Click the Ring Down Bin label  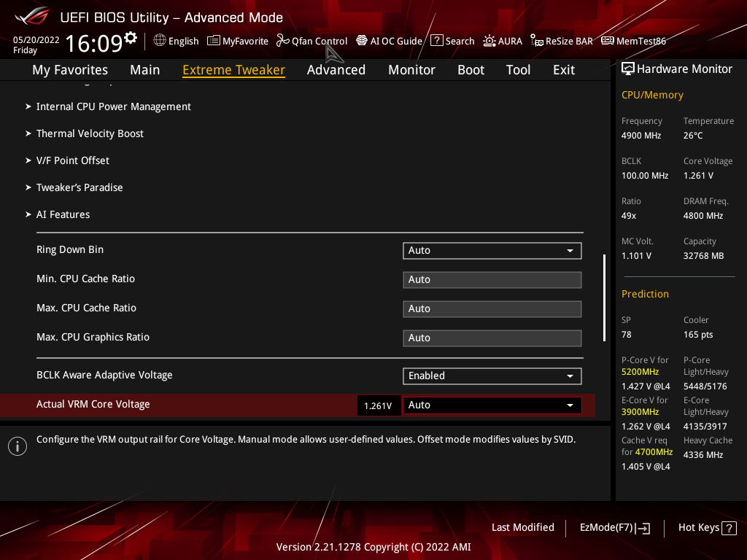pyautogui.click(x=70, y=250)
